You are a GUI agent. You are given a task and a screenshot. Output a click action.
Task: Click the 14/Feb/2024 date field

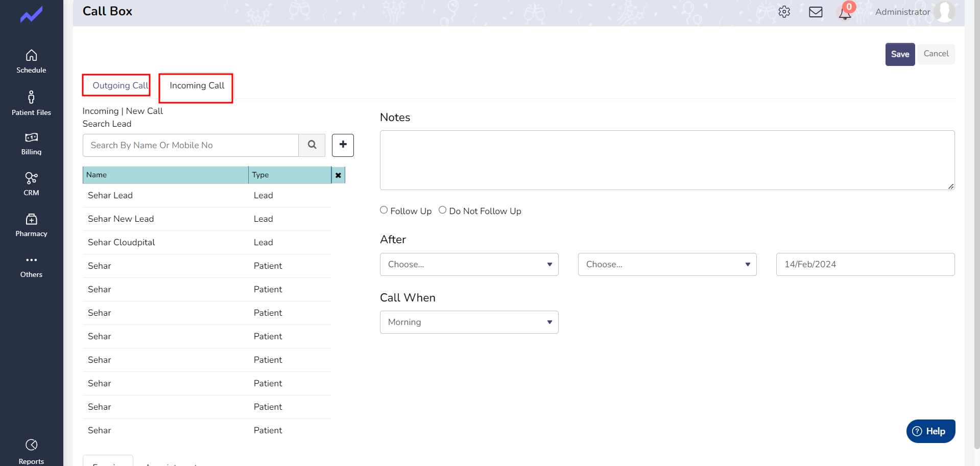click(866, 264)
